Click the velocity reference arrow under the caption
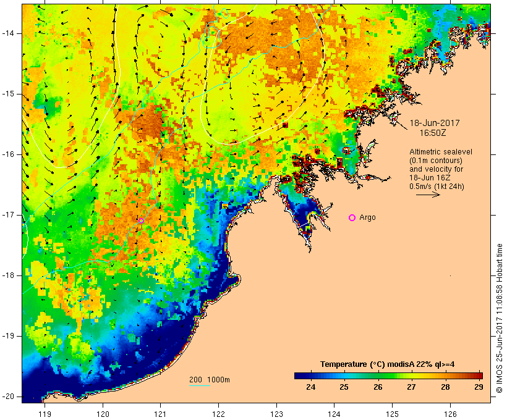 (x=428, y=195)
